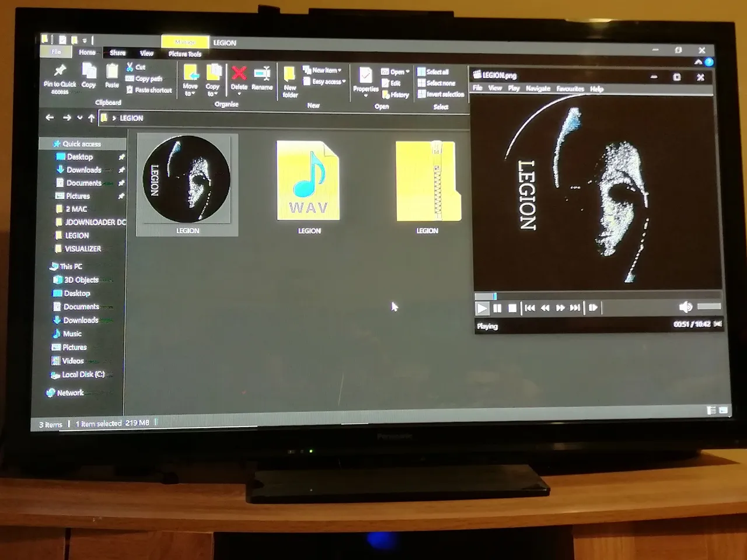747x560 pixels.
Task: Click the Properties icon
Action: pos(365,76)
